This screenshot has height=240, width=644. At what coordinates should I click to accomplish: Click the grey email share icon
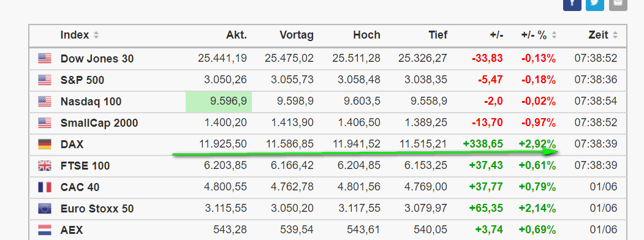click(618, 5)
